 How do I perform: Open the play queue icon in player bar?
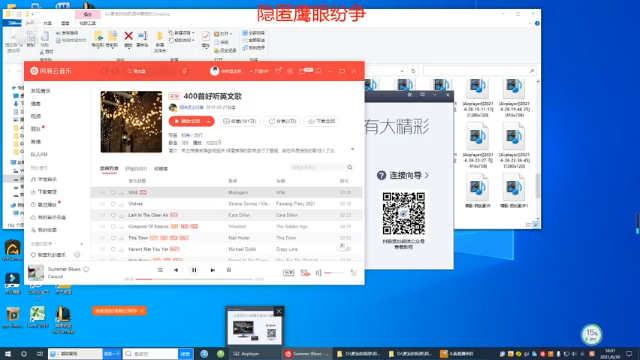[x=353, y=273]
